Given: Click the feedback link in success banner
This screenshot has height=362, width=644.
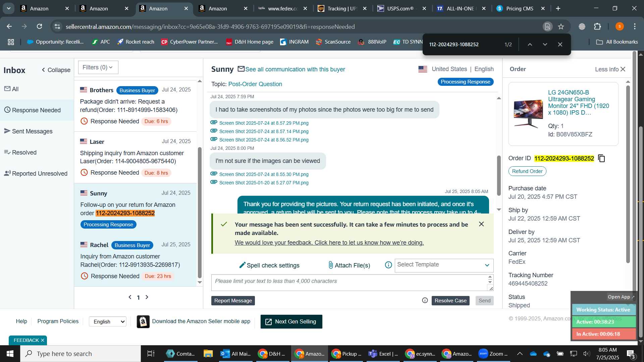Looking at the screenshot, I should click(329, 242).
